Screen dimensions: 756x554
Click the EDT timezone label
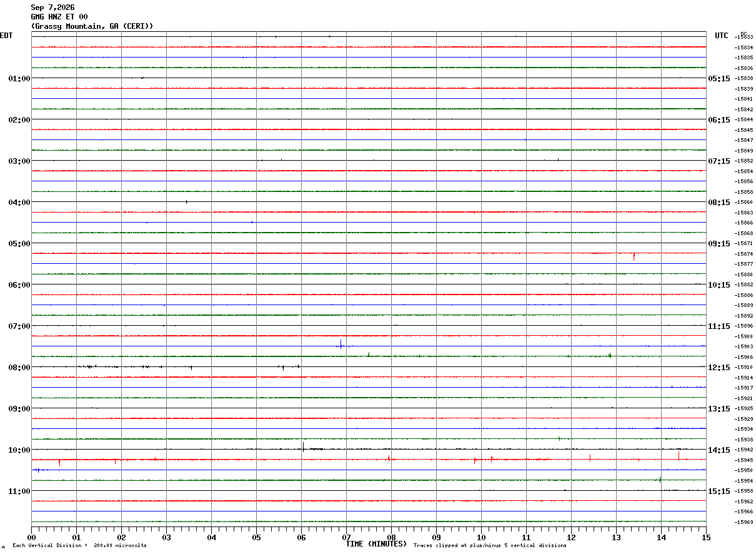(6, 36)
